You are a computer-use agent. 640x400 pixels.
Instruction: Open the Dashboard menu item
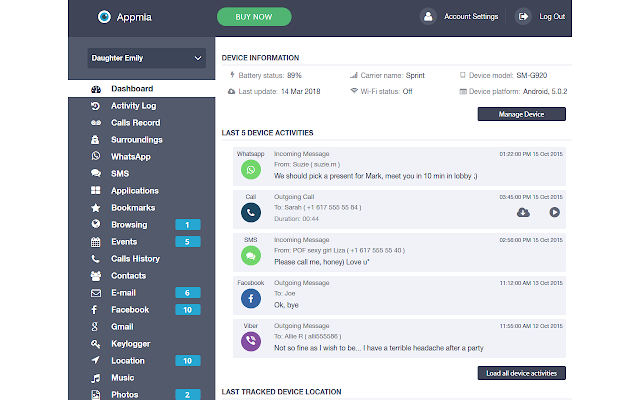142,89
